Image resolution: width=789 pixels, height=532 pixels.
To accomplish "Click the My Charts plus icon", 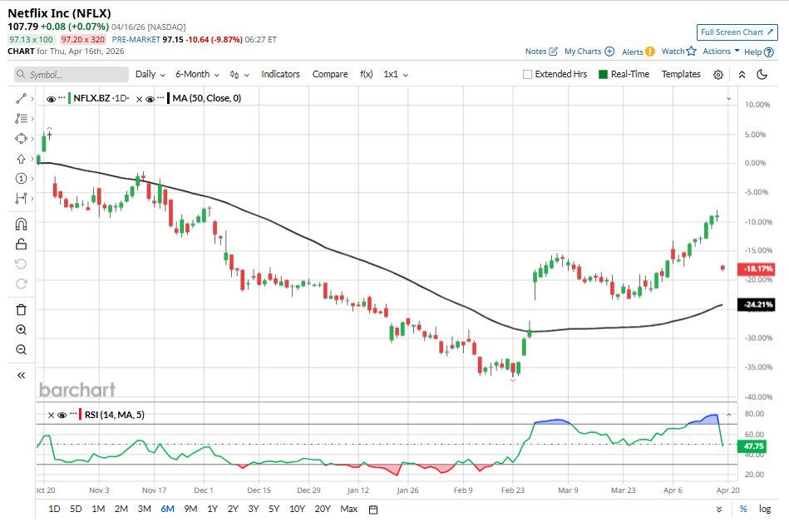I will click(609, 52).
